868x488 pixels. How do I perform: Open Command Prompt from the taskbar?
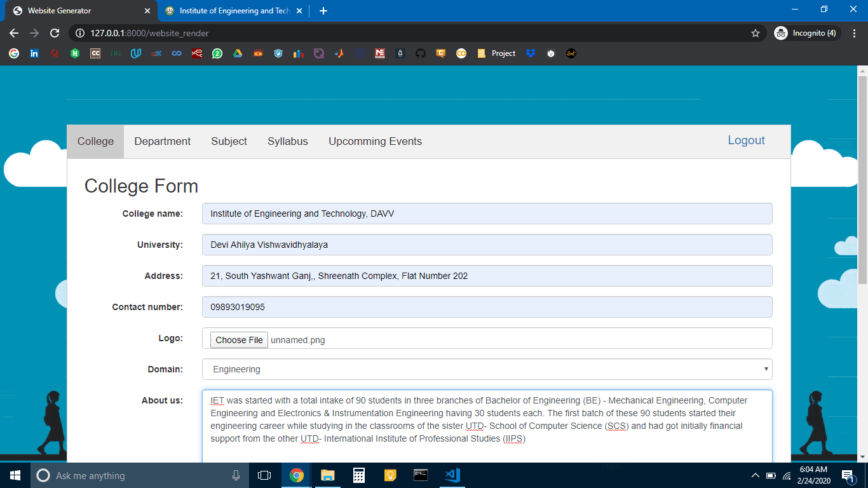tap(421, 475)
